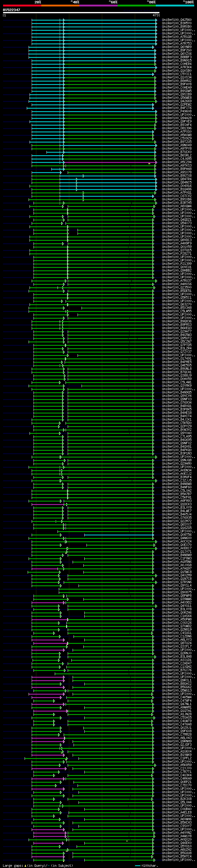The image size is (197, 868).
Task: Select the UniRef100_A4VVN2 entry
Action: (176, 833)
